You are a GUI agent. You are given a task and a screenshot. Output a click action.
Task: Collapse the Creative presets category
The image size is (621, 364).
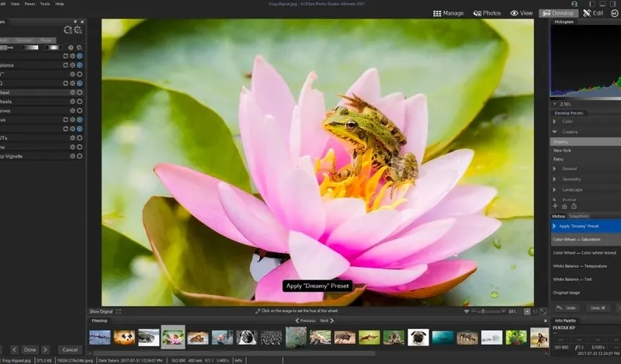(555, 132)
